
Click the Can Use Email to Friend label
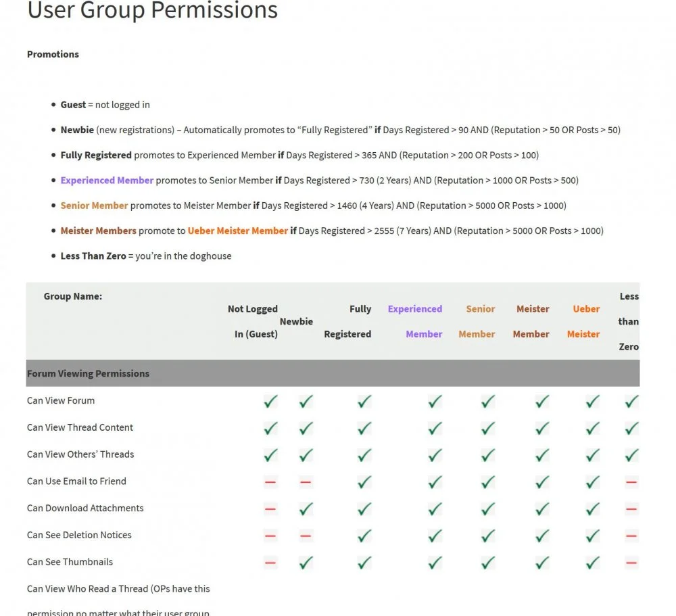(x=76, y=481)
